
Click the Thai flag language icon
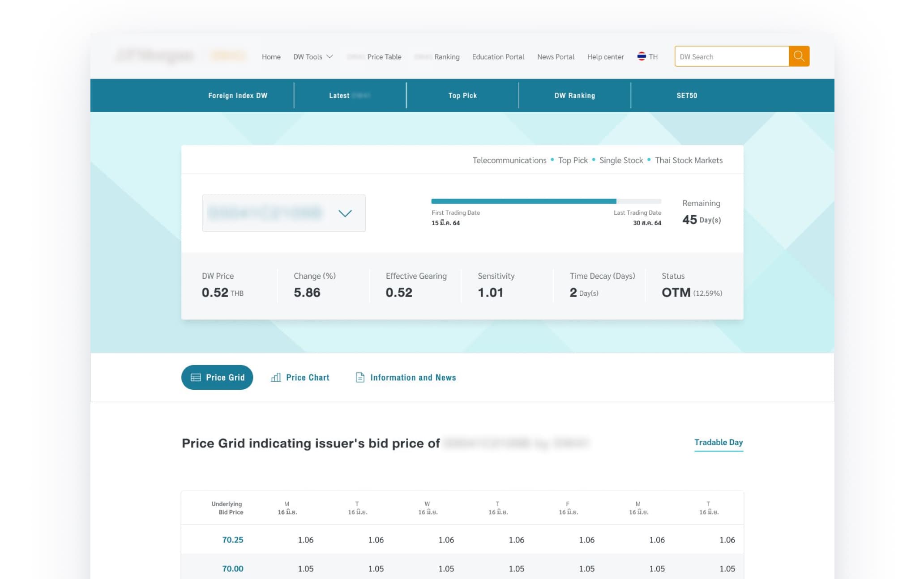pos(641,56)
